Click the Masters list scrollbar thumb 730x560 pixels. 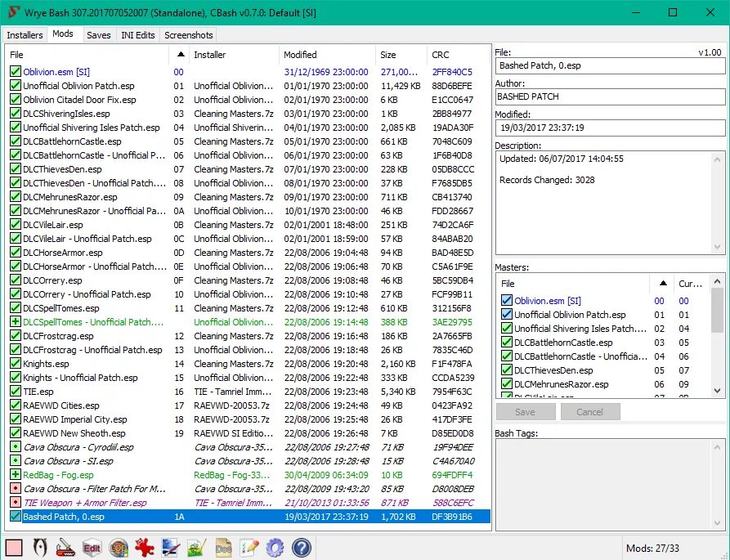[x=718, y=311]
